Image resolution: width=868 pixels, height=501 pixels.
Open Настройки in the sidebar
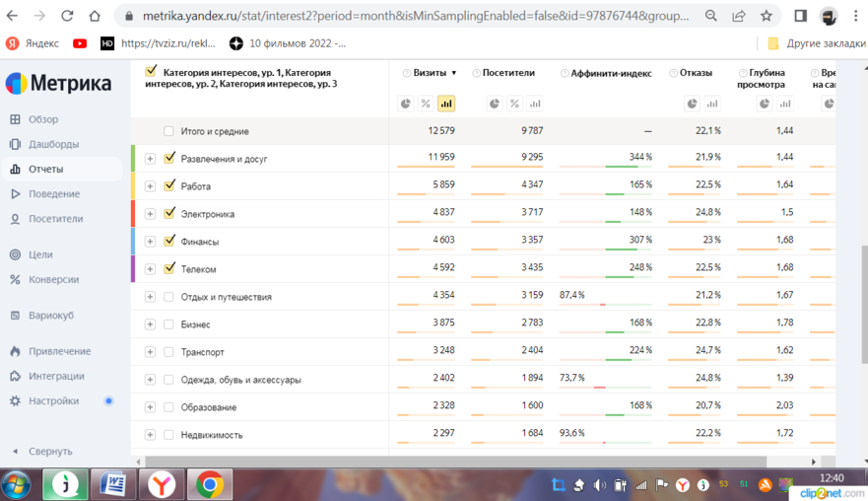(53, 401)
